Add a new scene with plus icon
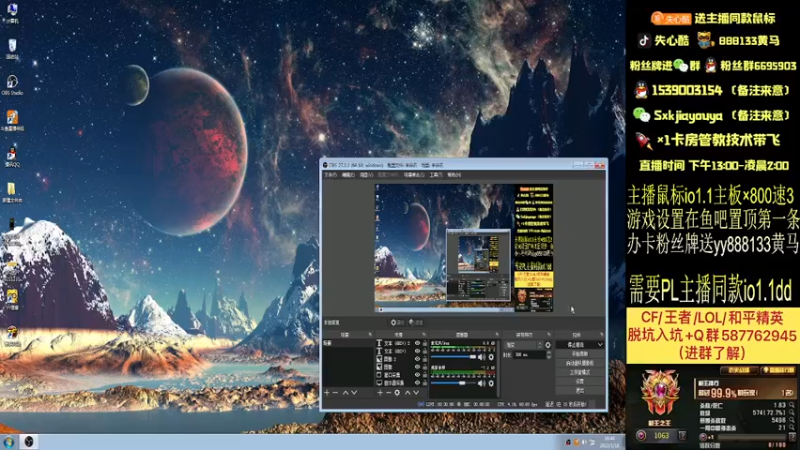The height and width of the screenshot is (450, 800). pyautogui.click(x=327, y=392)
